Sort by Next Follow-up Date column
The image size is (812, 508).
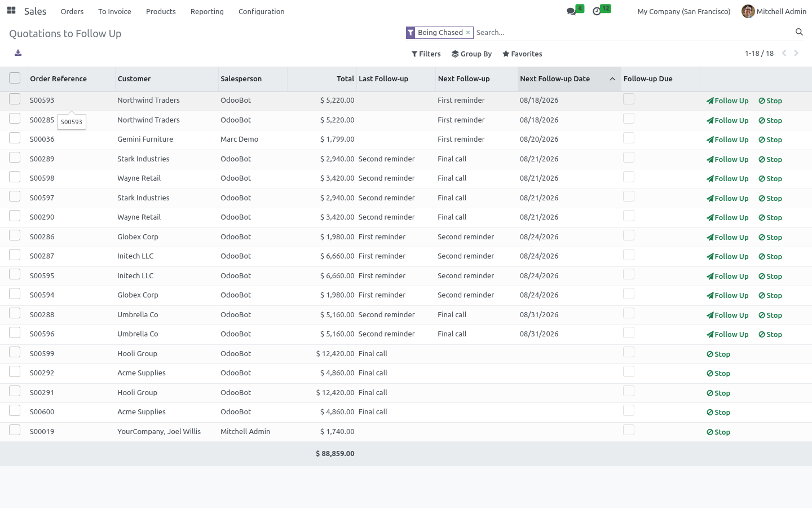point(568,79)
